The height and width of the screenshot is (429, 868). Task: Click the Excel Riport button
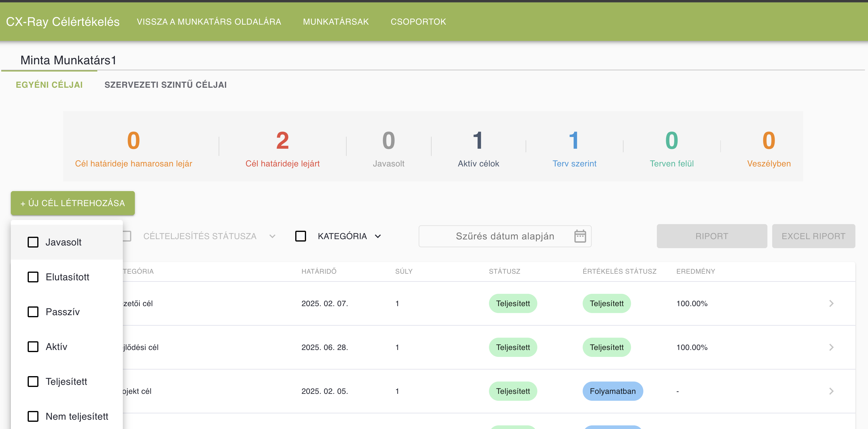tap(813, 236)
